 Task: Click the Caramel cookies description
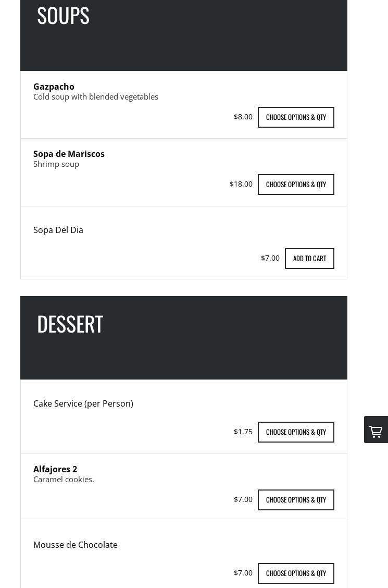(64, 480)
